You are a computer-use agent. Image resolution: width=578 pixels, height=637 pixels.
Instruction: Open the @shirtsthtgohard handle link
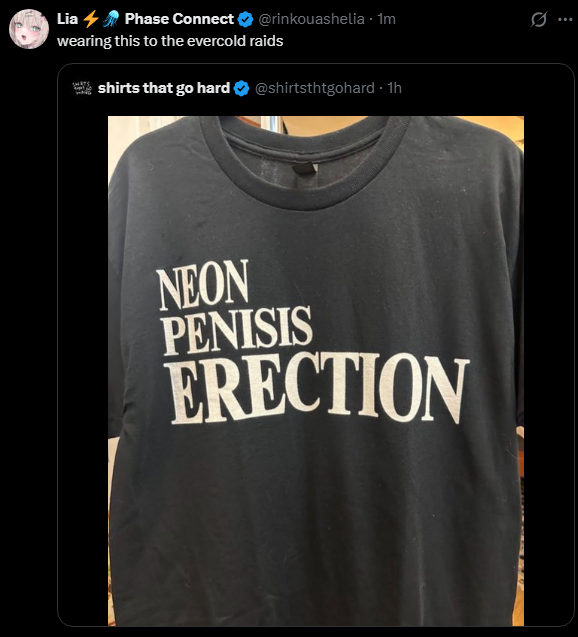pyautogui.click(x=315, y=88)
